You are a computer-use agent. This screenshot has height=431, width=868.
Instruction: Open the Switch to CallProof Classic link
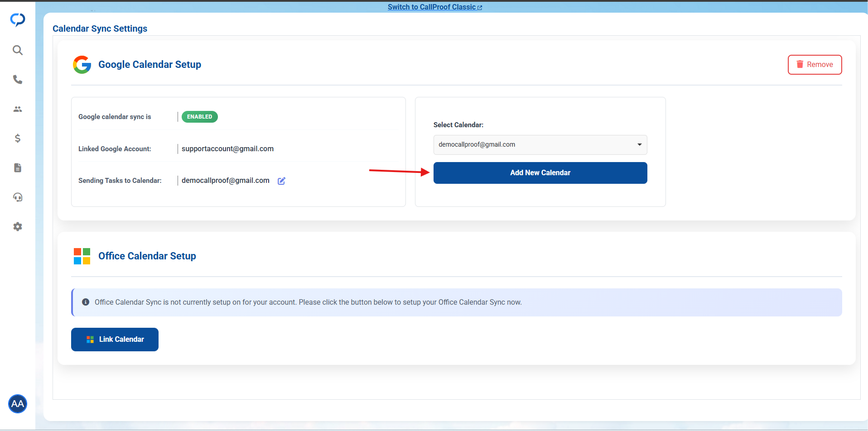pyautogui.click(x=435, y=7)
